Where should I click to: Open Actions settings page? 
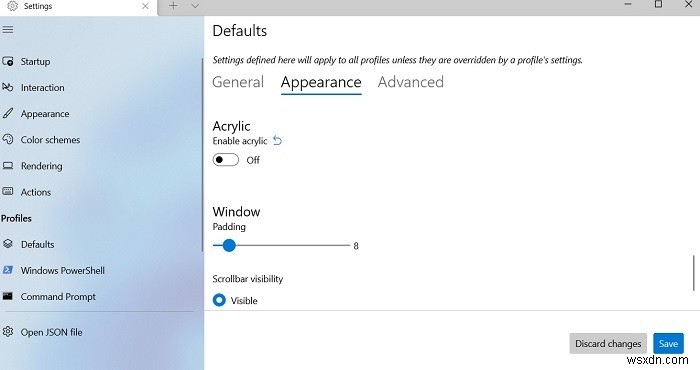coord(36,192)
